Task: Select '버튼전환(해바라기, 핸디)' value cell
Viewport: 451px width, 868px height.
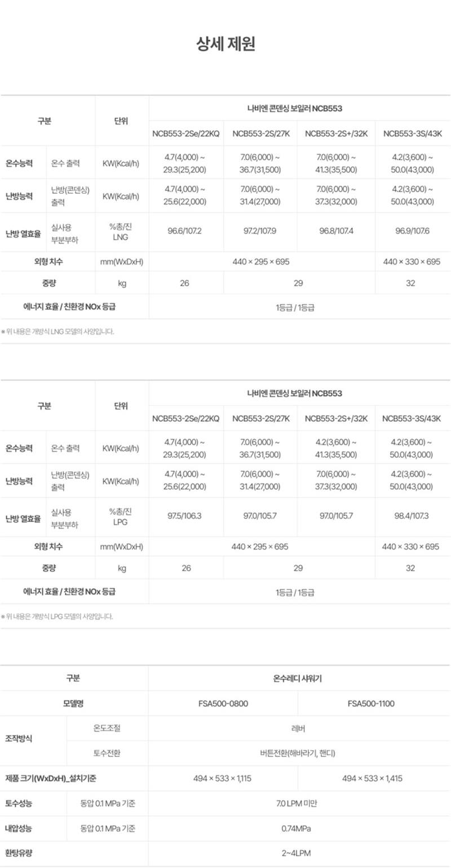Action: pos(298,753)
